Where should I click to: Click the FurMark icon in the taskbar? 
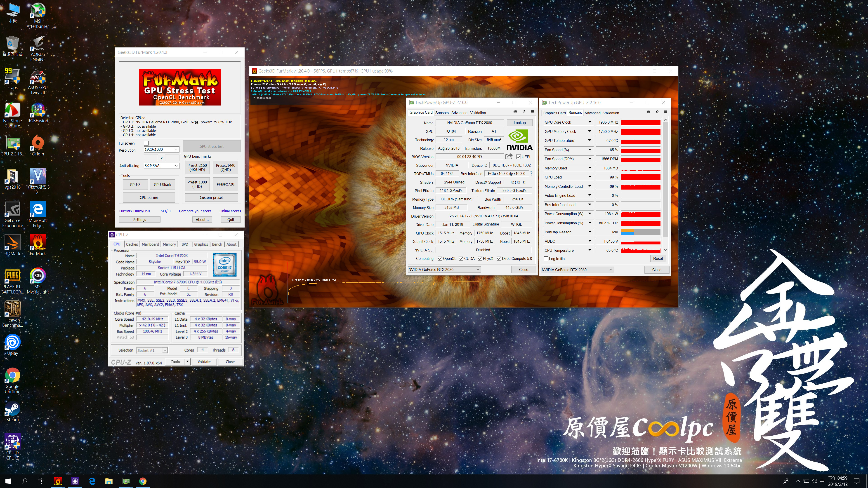[58, 481]
